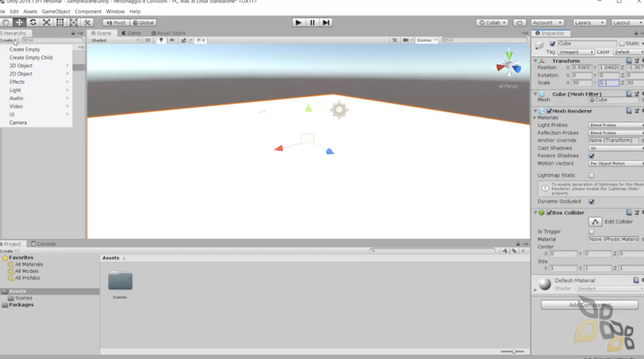
Task: Toggle Receive Shadows checkbox
Action: pyautogui.click(x=591, y=156)
